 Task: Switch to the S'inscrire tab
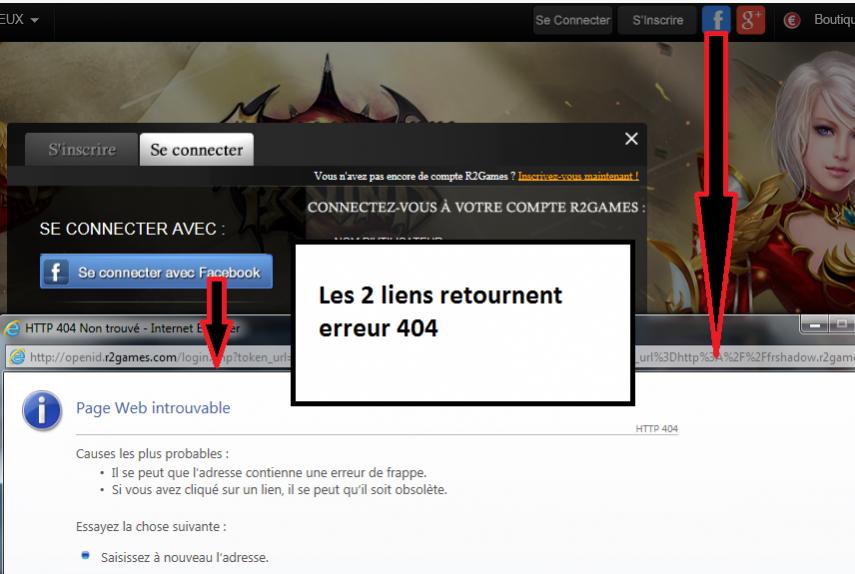82,150
